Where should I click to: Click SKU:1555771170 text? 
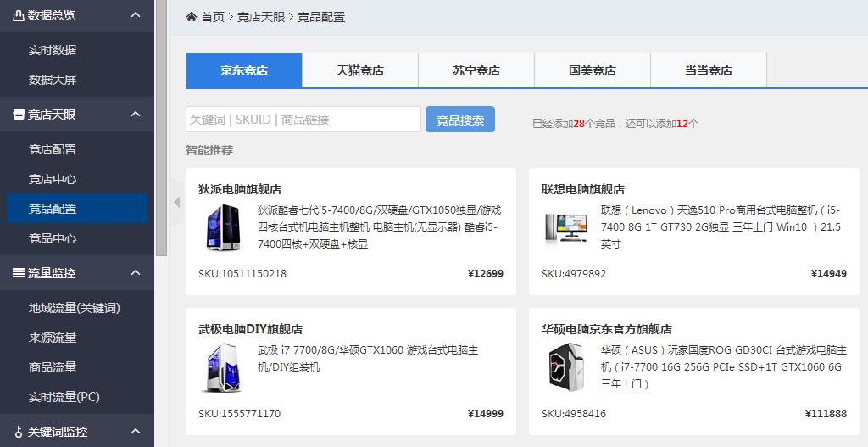click(x=239, y=414)
